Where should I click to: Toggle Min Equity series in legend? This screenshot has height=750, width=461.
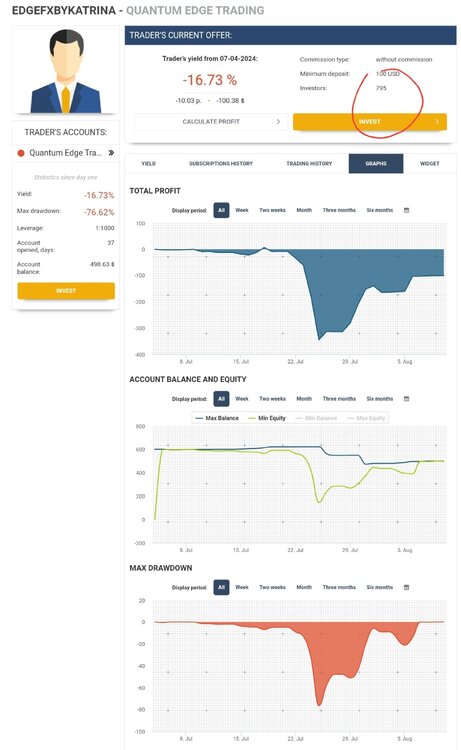[267, 418]
